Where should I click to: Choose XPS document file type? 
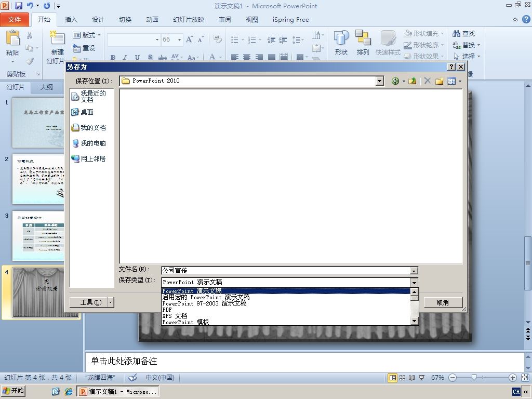click(175, 316)
